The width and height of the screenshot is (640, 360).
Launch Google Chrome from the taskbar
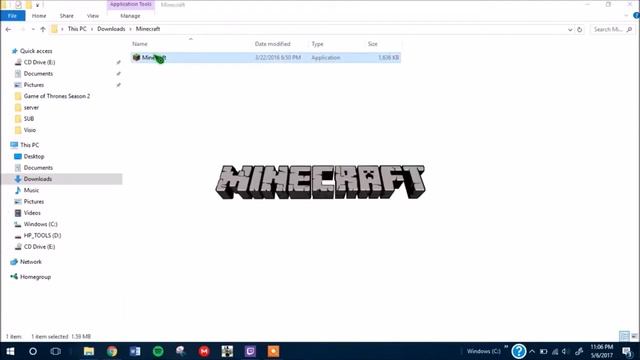pyautogui.click(x=112, y=351)
